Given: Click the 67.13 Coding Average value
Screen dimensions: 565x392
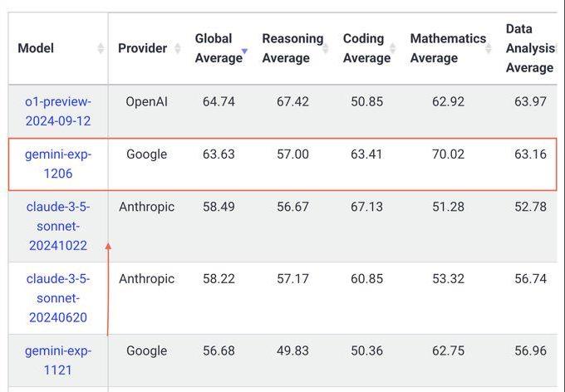Looking at the screenshot, I should (366, 207).
